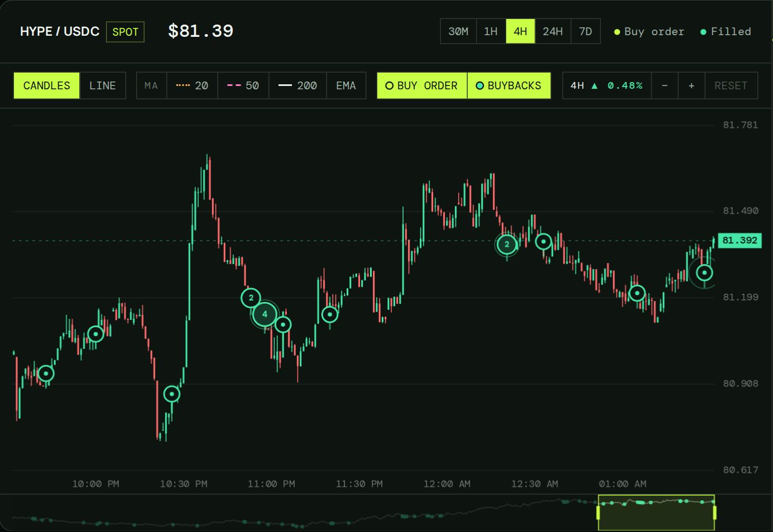
Task: Enable the EMA option
Action: point(346,85)
